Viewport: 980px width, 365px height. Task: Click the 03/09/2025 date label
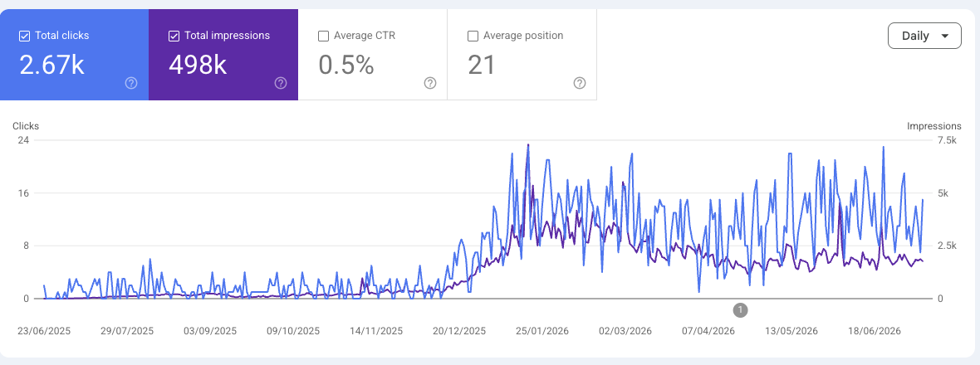(210, 331)
